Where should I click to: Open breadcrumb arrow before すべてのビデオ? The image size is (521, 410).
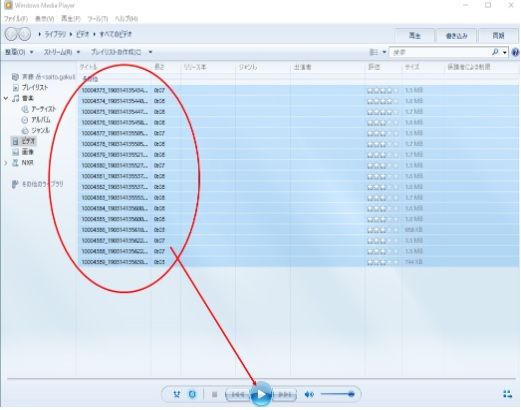[95, 34]
